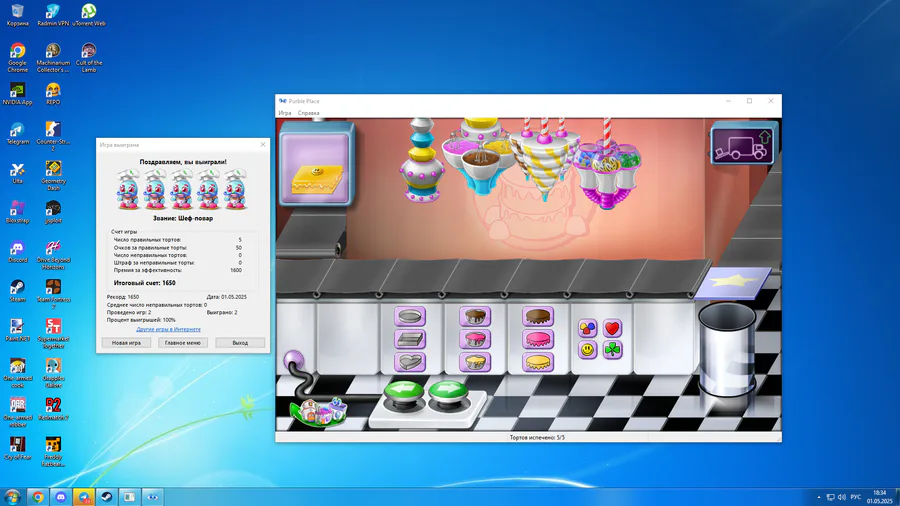Close the Игра выиграна dialog
Screen dimensions: 900x506
click(x=263, y=145)
